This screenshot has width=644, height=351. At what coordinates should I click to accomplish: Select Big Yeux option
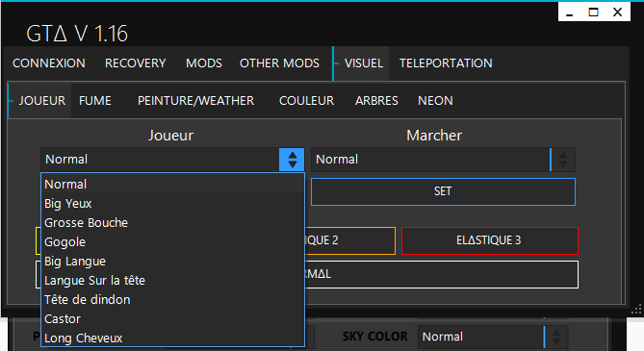click(x=172, y=203)
